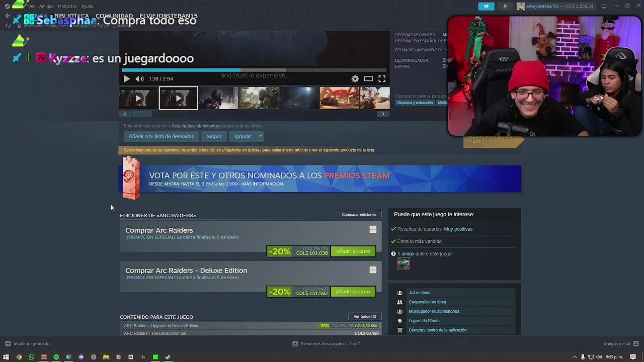Open the first video thumbnail
Viewport: 644px width, 362px height.
click(138, 98)
